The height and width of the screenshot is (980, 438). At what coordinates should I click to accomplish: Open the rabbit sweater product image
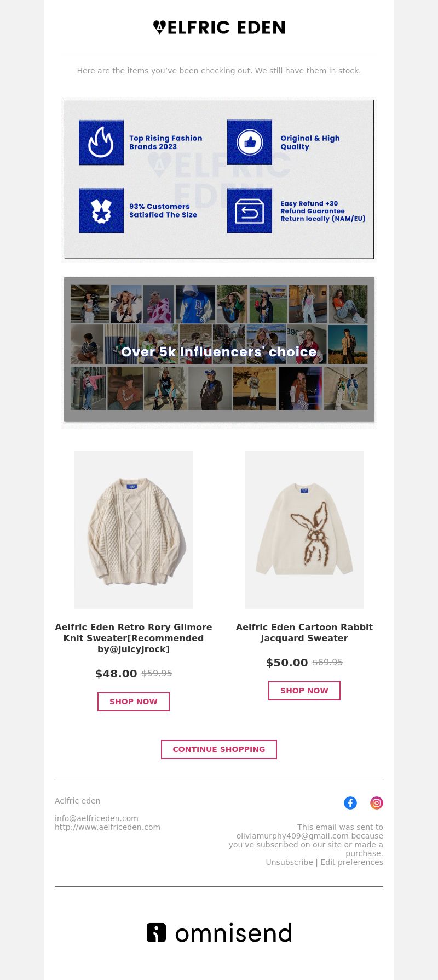304,530
